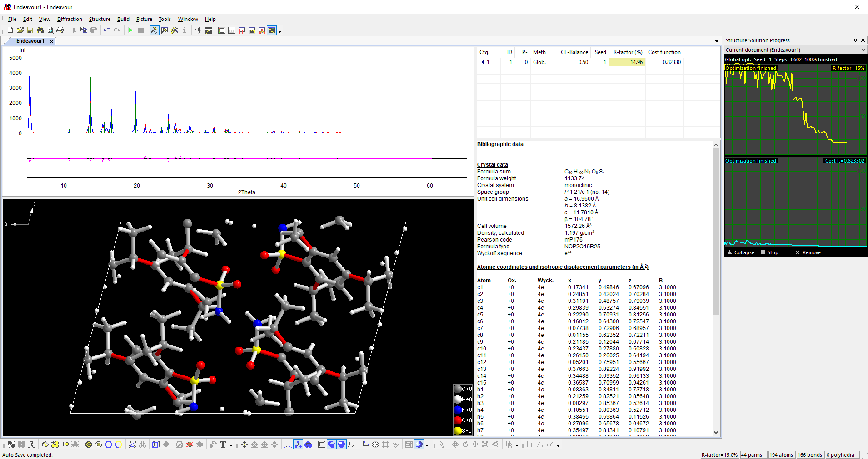Click the Undo arrow icon

(x=107, y=30)
